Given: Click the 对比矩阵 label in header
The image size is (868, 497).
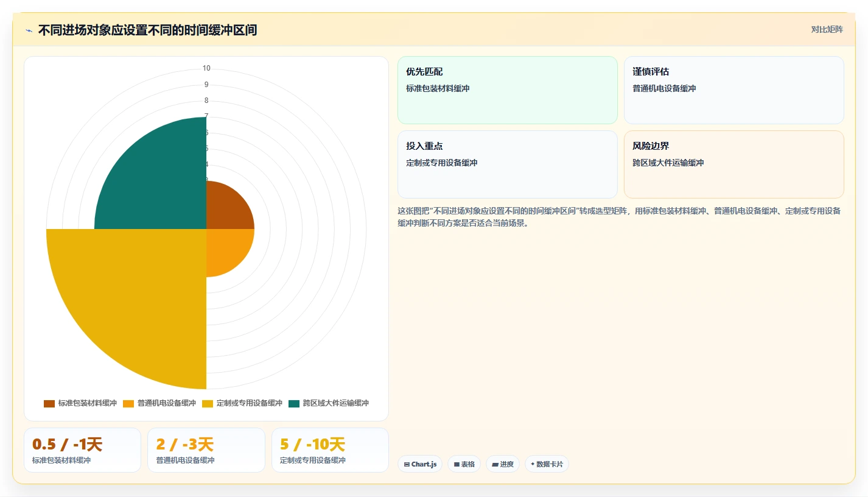Looking at the screenshot, I should click(827, 29).
